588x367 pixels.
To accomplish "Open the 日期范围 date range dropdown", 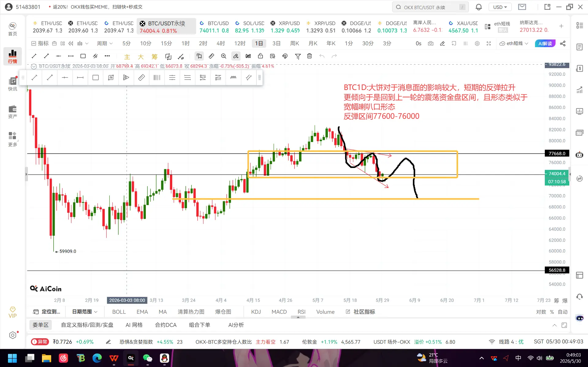I will click(x=85, y=312).
